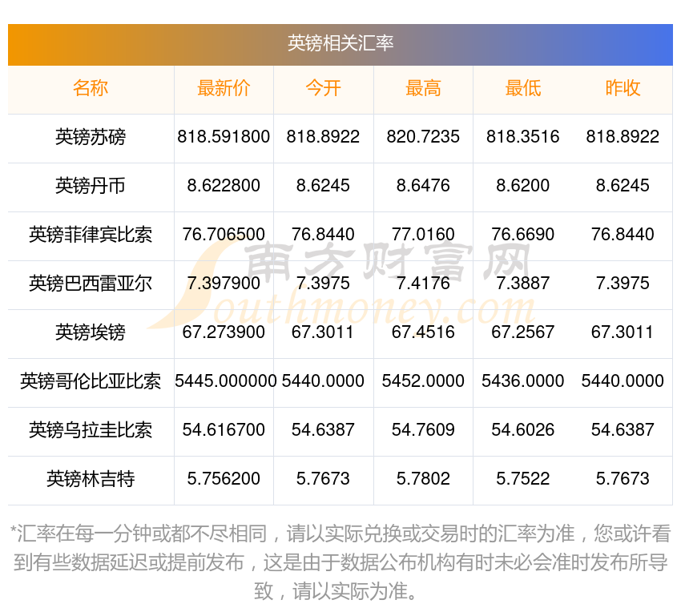The height and width of the screenshot is (616, 681).
Task: Select high value 7.4176
Action: 423,284
